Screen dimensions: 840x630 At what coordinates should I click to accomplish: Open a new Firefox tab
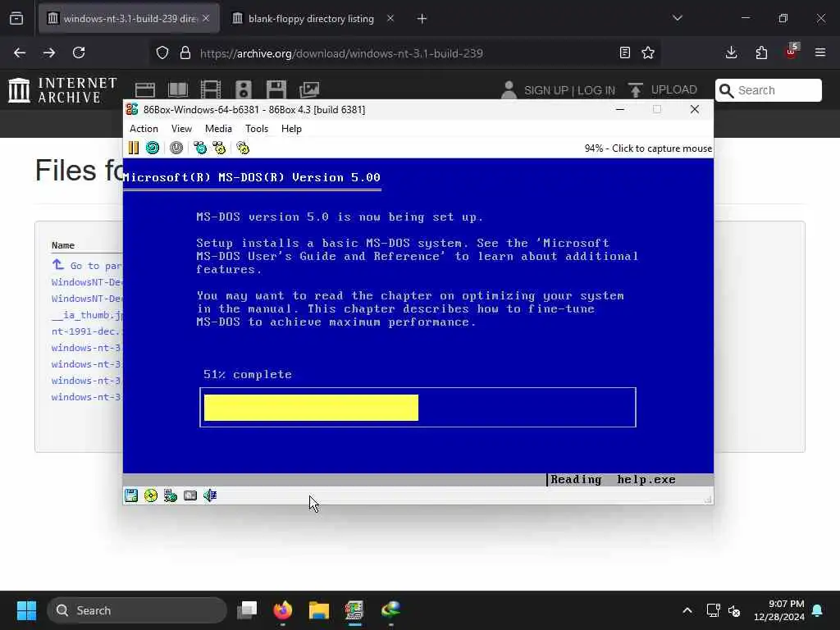(x=422, y=19)
